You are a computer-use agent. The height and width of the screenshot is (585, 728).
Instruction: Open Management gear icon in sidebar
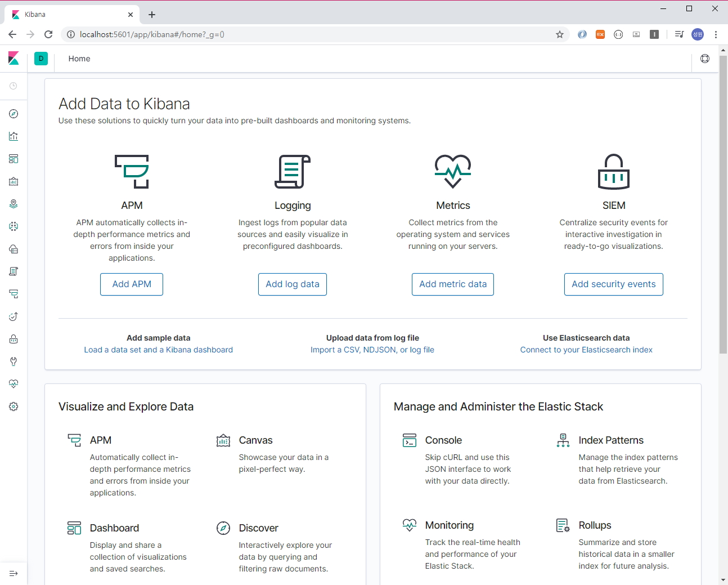[14, 407]
